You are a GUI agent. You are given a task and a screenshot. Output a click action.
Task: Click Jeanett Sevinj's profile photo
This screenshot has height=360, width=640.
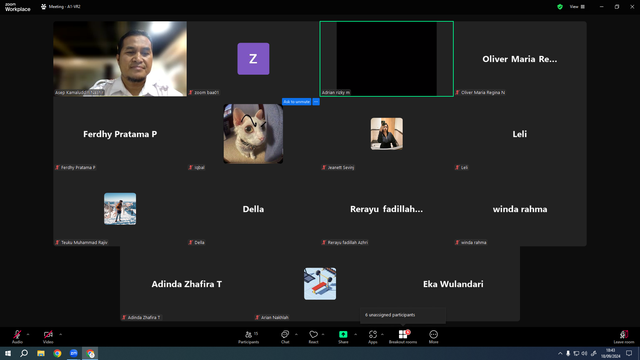point(387,134)
